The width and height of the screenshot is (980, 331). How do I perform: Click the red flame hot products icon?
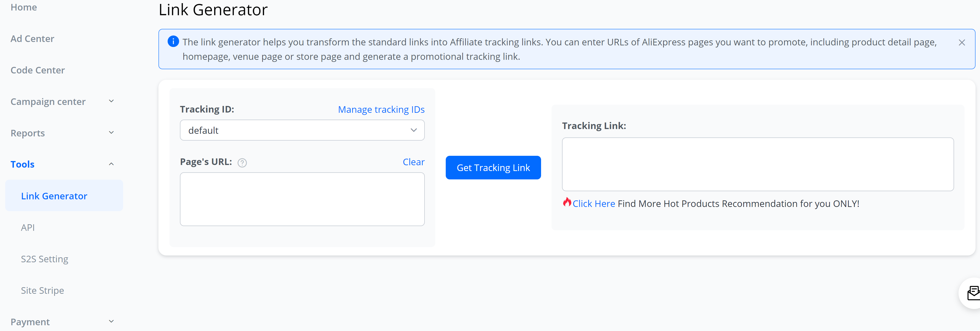click(567, 202)
